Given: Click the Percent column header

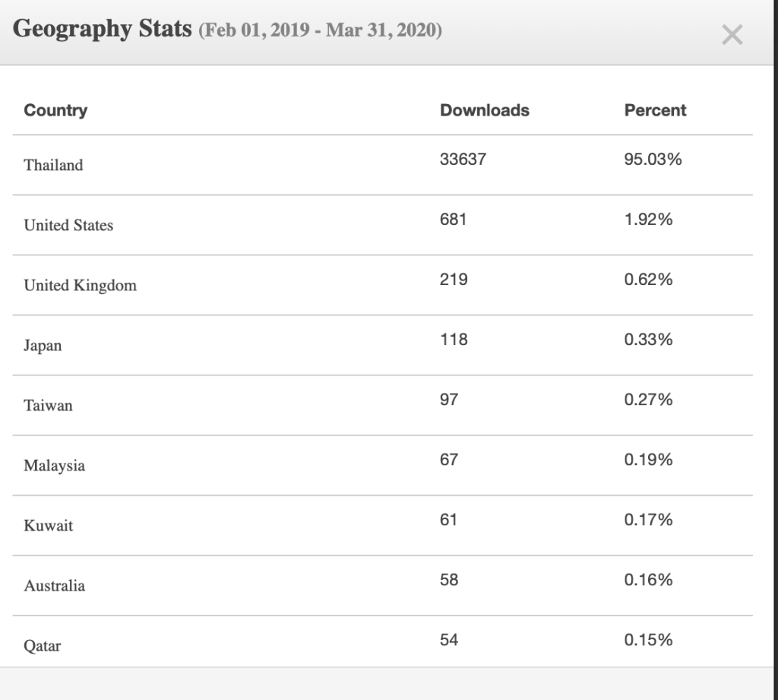Looking at the screenshot, I should (x=655, y=110).
